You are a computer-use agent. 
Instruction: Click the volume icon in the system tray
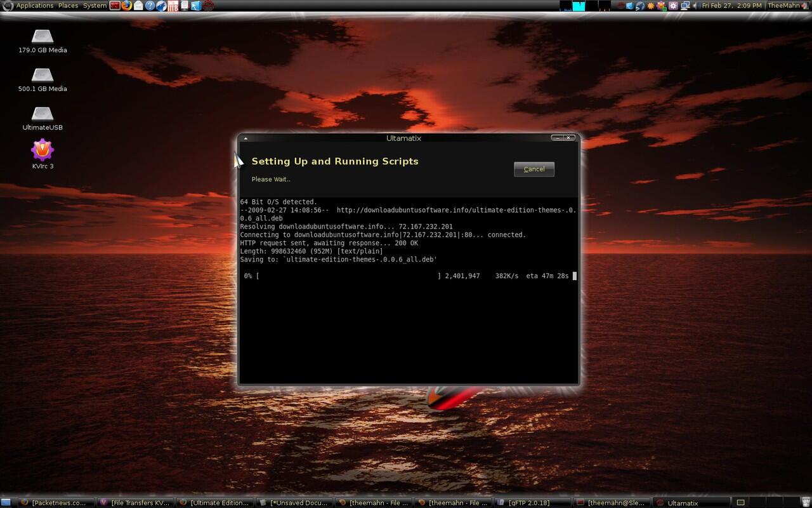(x=696, y=6)
